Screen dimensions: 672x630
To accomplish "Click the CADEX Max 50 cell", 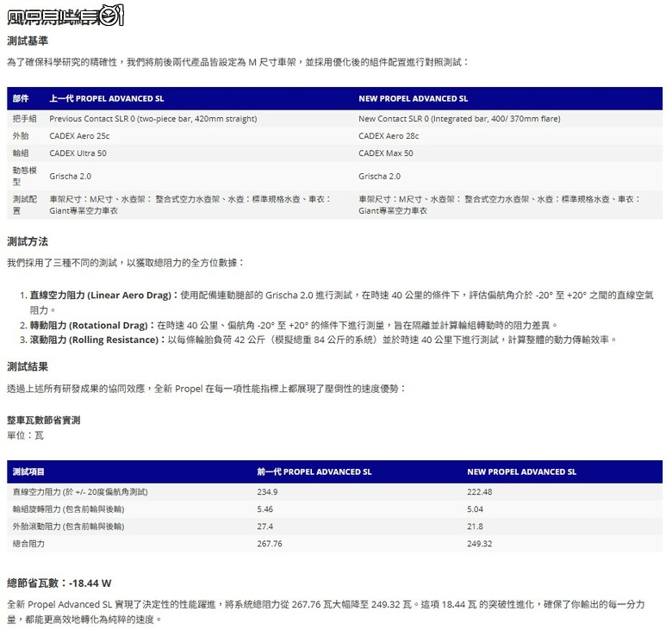I will point(386,153).
